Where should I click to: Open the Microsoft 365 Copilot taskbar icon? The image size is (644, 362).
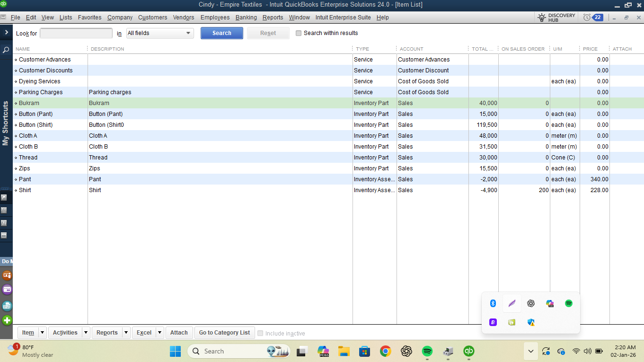coord(323,351)
